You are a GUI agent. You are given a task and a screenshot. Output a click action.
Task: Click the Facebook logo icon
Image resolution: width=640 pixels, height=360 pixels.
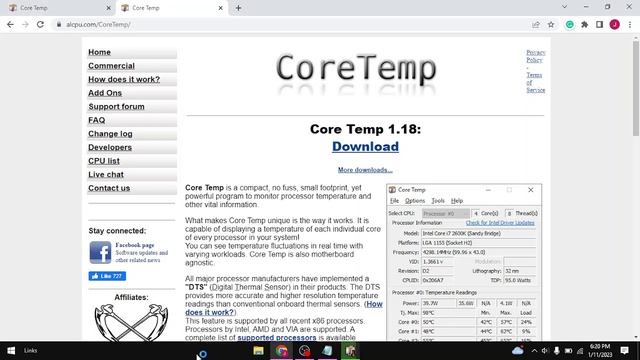point(100,252)
